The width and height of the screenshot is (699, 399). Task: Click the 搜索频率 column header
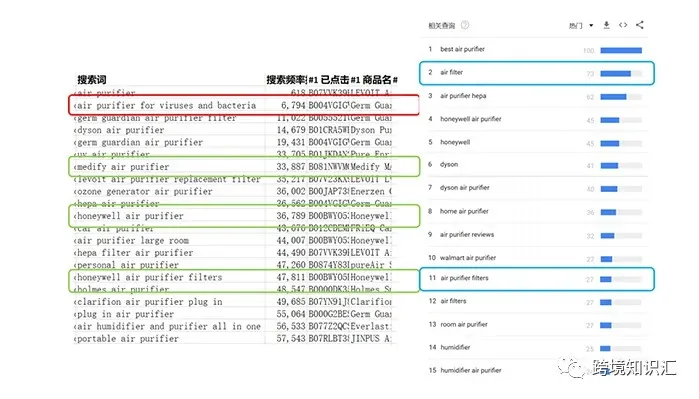(x=286, y=80)
